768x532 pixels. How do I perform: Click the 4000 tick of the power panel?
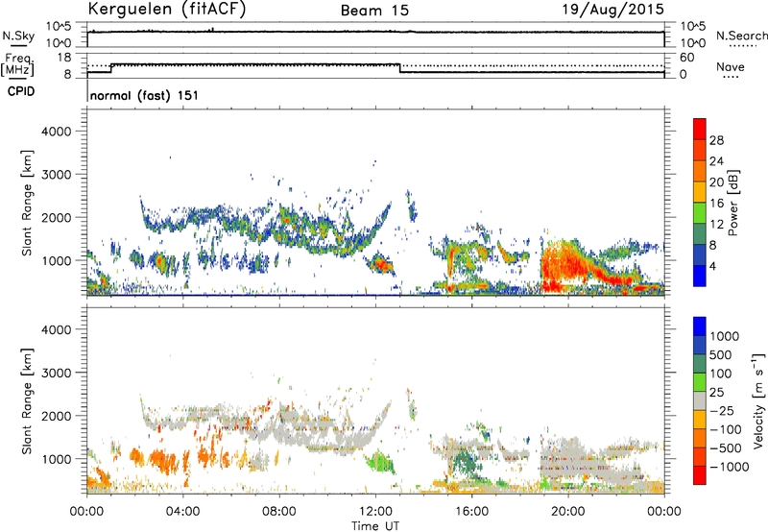click(57, 132)
